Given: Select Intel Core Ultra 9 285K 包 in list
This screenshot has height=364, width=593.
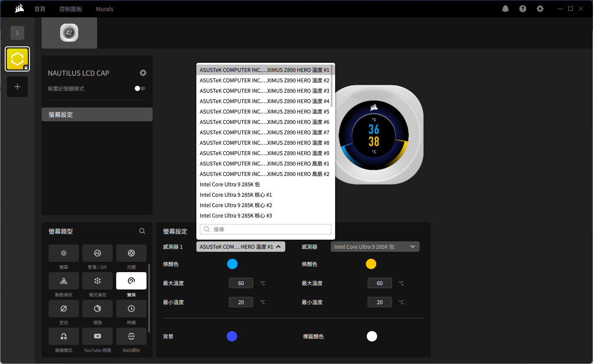Looking at the screenshot, I should [264, 184].
